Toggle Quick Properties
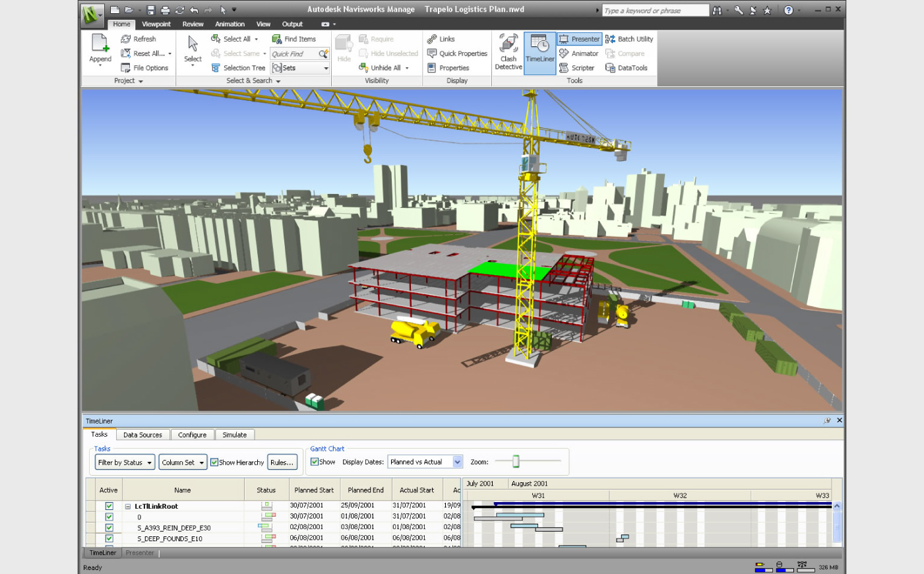Screen dimensions: 924x574 457,53
